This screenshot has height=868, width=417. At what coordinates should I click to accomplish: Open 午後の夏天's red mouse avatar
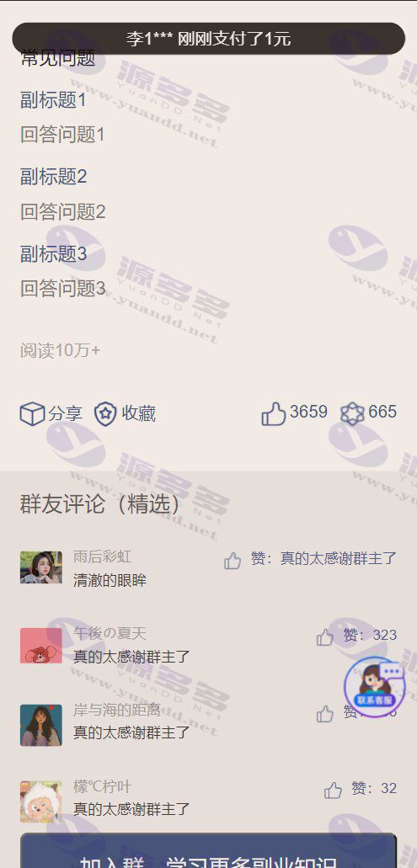(41, 646)
